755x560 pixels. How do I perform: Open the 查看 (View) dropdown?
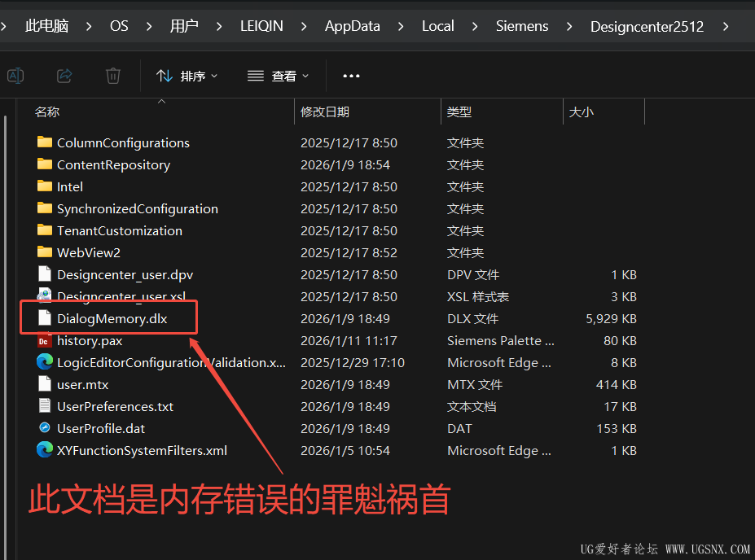(278, 76)
